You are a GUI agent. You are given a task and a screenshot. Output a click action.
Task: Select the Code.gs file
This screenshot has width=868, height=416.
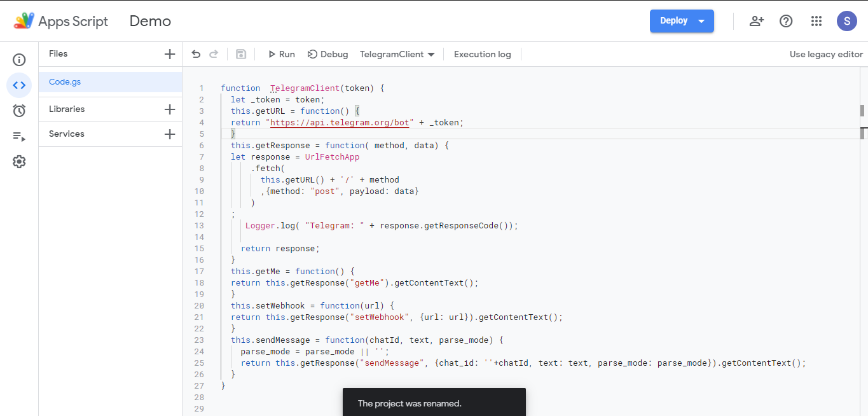point(64,81)
